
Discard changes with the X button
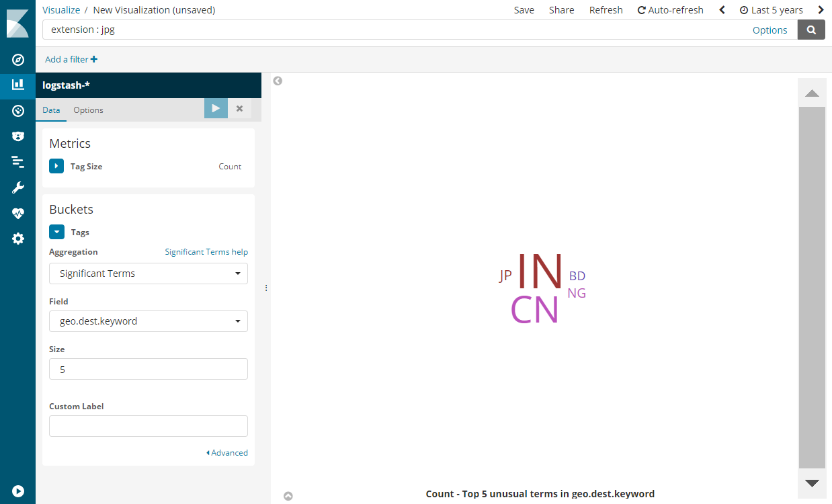(239, 108)
